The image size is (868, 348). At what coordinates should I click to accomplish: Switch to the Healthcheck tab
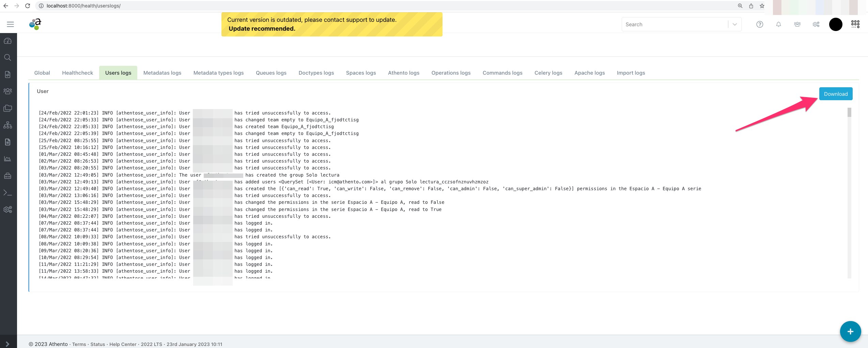[77, 73]
